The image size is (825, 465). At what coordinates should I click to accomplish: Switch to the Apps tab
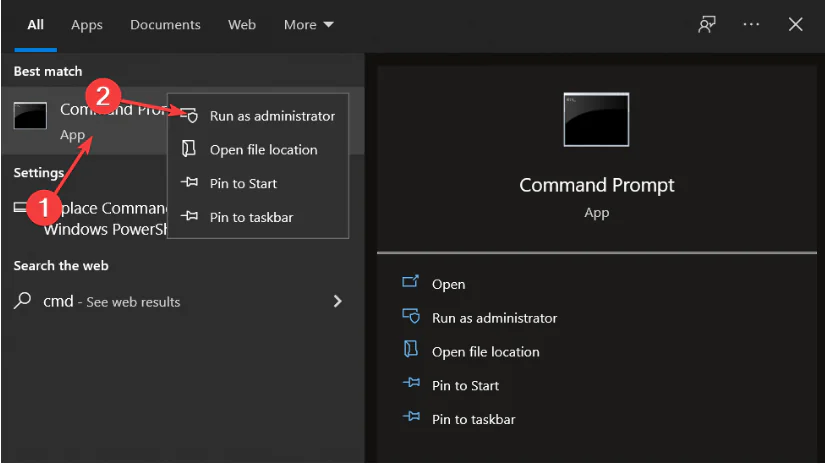pos(87,25)
